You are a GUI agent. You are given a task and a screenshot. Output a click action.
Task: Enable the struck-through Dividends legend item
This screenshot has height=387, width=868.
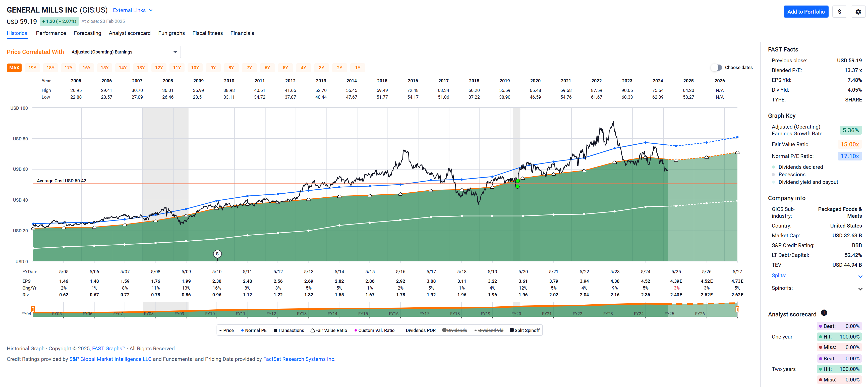click(454, 330)
